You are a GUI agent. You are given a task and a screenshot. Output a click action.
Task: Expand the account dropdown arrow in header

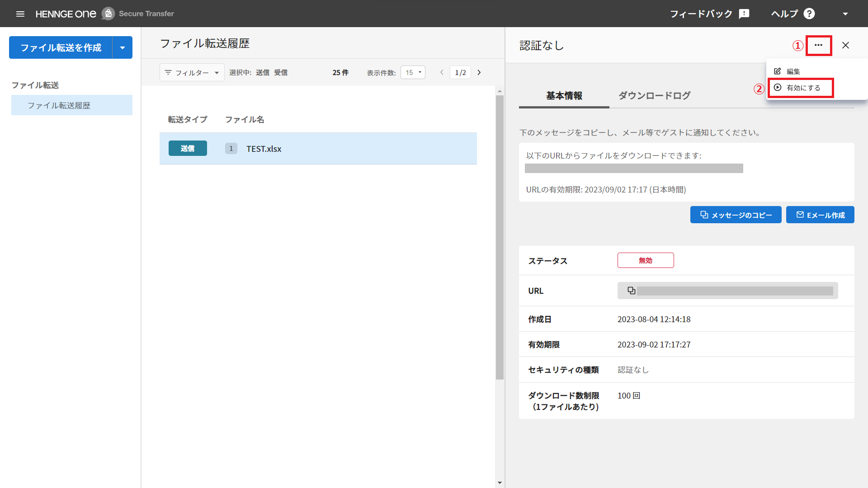pos(845,14)
